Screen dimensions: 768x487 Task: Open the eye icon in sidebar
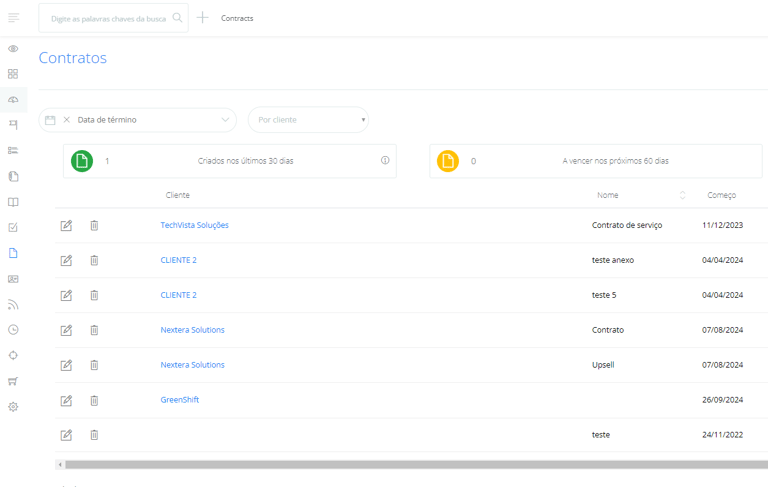point(13,49)
